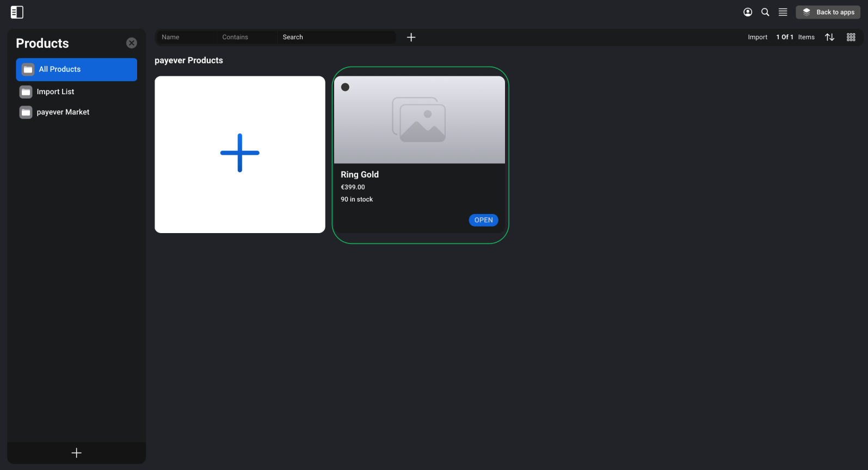868x470 pixels.
Task: Select the Ring Gold checkbox circle
Action: [345, 87]
